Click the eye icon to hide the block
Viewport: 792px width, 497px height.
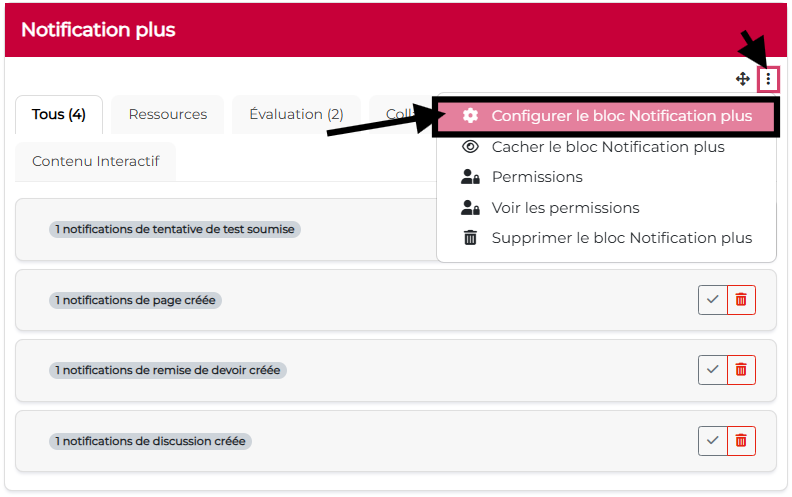tap(470, 147)
